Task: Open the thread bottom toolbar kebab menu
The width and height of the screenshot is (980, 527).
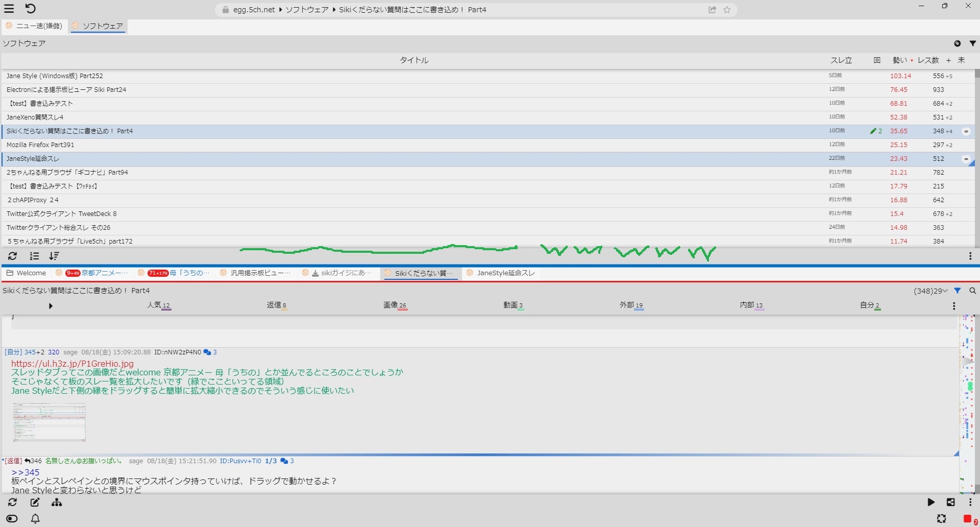Action: [970, 502]
